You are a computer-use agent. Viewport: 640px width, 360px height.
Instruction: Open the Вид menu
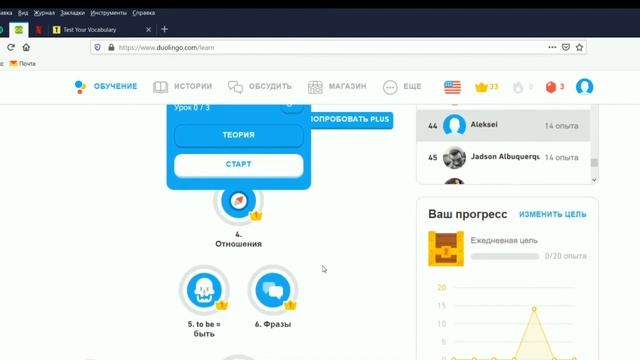(23, 13)
